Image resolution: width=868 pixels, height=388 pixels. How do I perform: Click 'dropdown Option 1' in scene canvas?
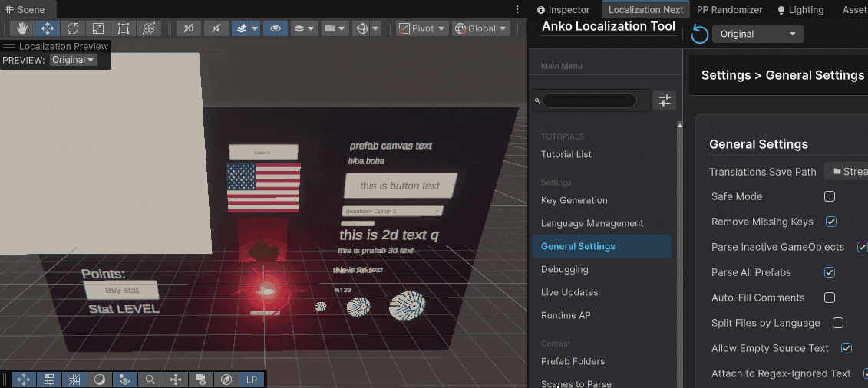392,211
